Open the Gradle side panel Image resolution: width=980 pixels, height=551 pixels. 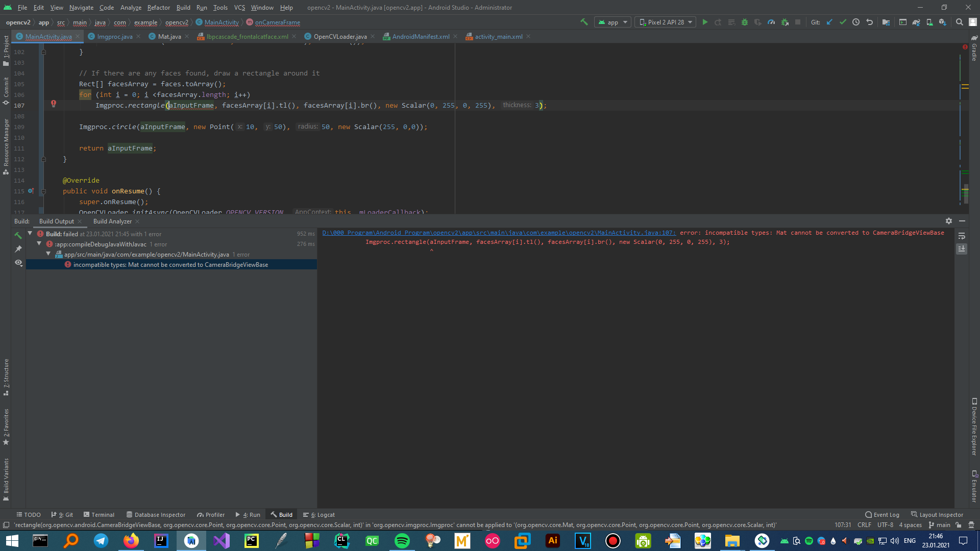click(x=974, y=48)
